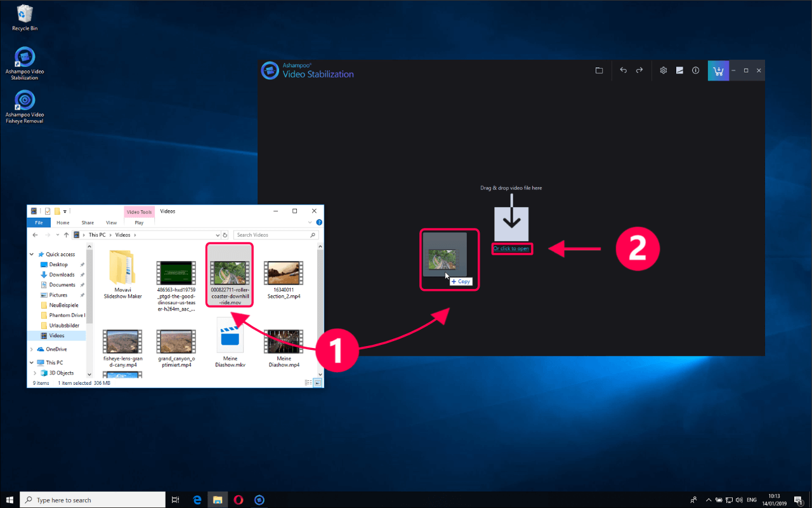
Task: Click the skin/theme icon next to the gear
Action: (679, 70)
